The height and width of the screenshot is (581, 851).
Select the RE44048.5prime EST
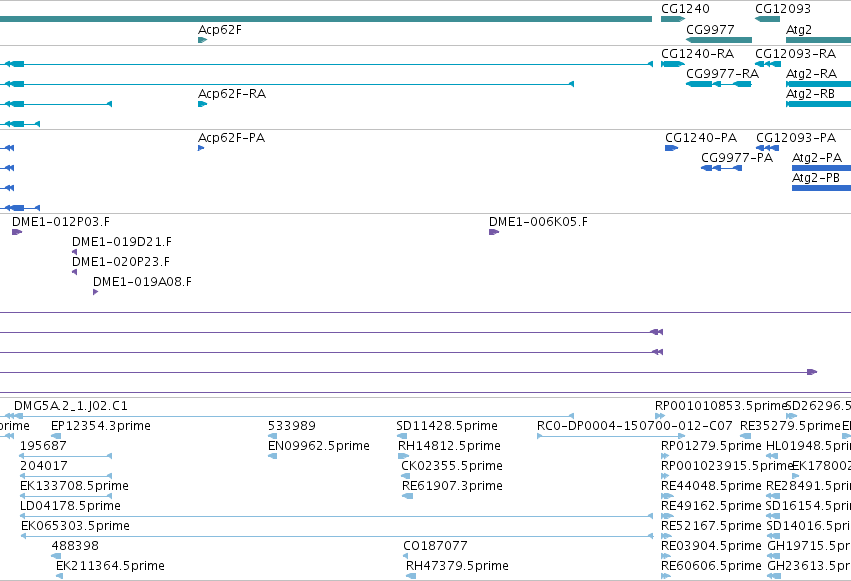[668, 496]
